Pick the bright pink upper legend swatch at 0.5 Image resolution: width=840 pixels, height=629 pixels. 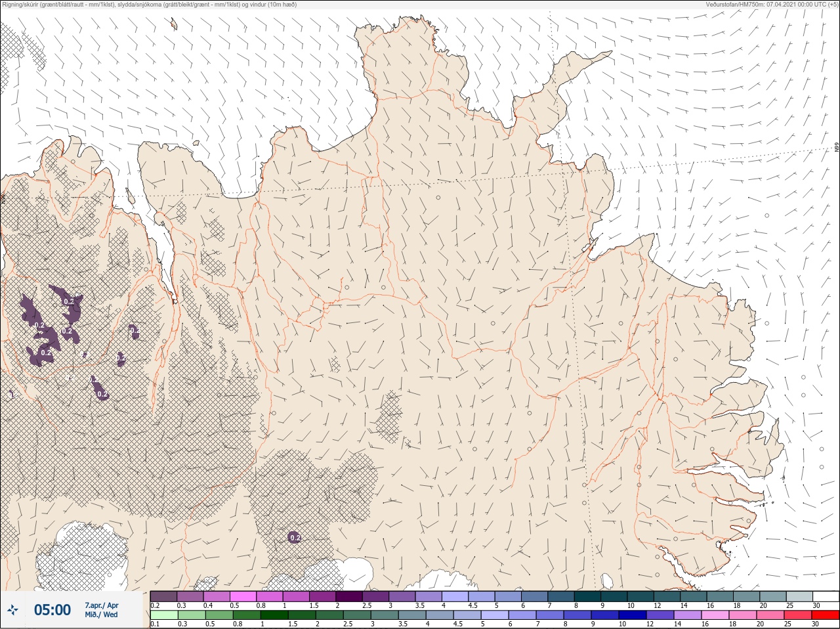point(243,596)
